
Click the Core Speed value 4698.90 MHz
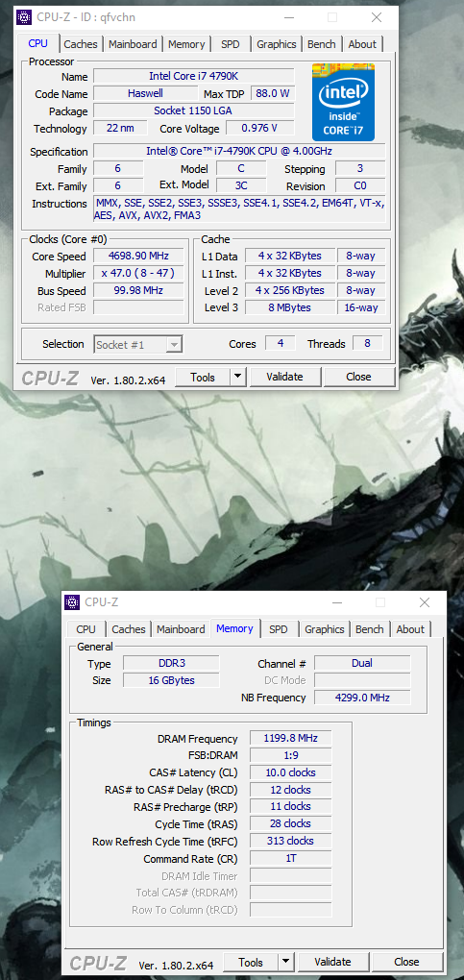click(x=138, y=257)
